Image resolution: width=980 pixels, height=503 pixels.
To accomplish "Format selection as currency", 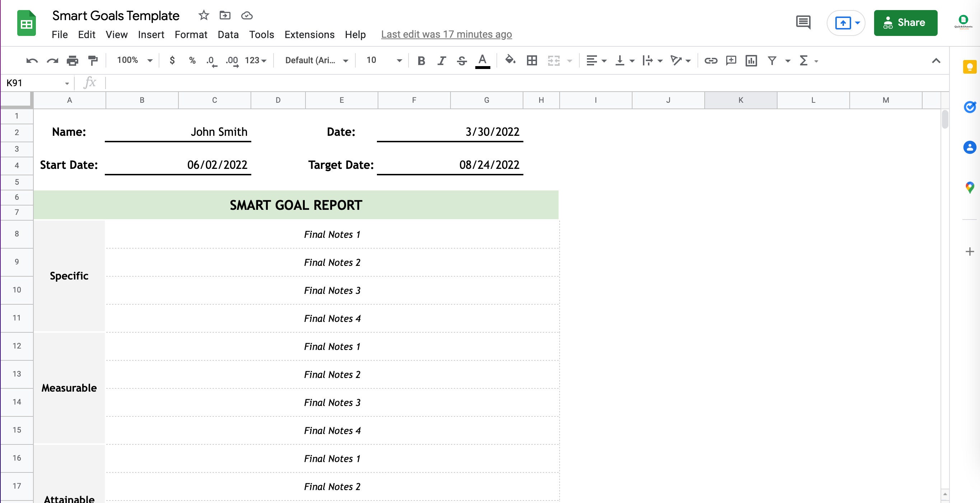I will tap(172, 60).
